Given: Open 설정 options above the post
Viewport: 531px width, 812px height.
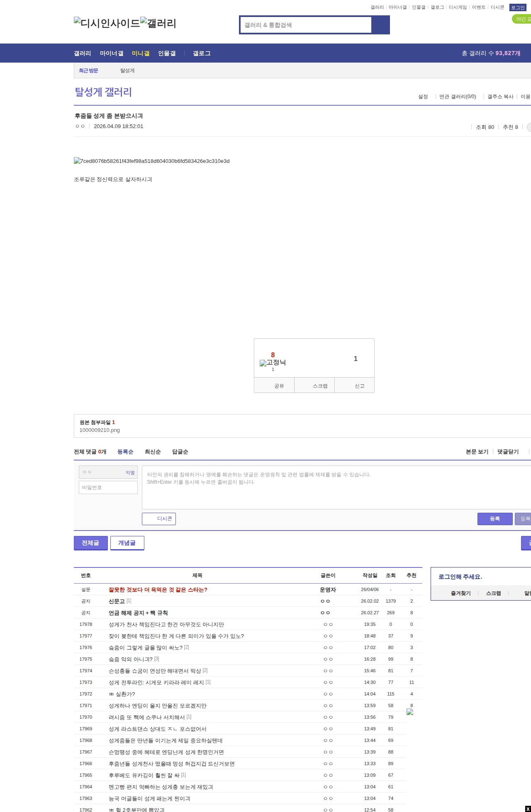Looking at the screenshot, I should coord(423,97).
